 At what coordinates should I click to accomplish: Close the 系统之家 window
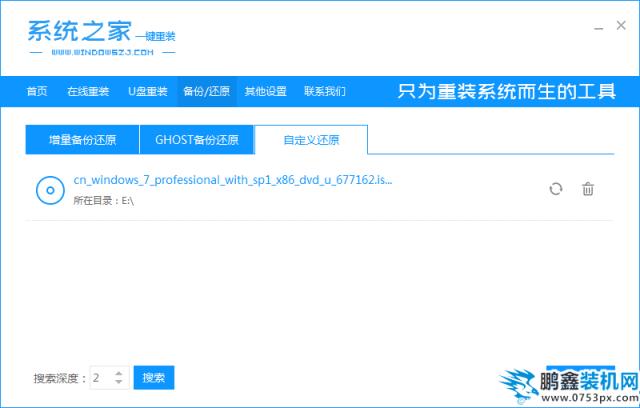tap(621, 25)
